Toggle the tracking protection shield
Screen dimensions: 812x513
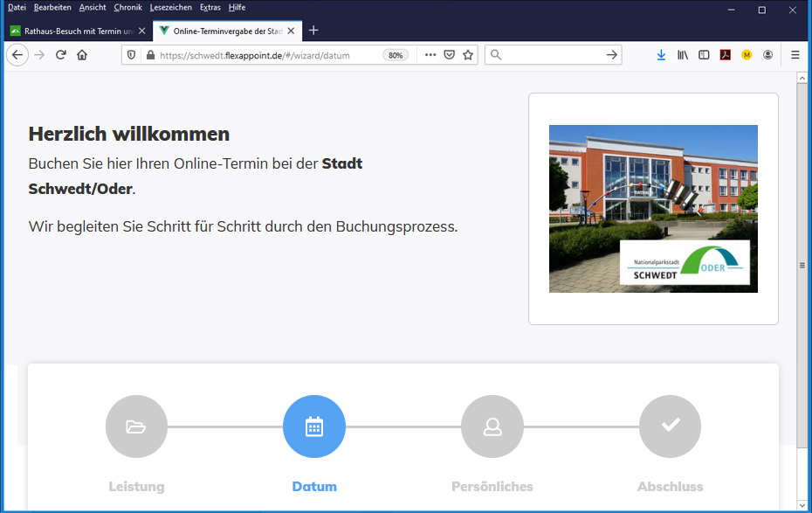click(x=132, y=54)
